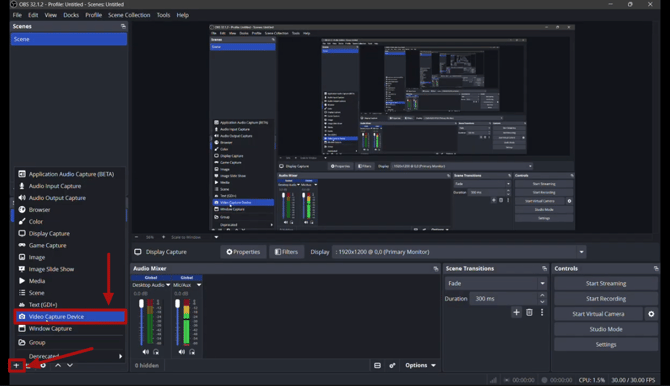Mute the Desktop Audio channel
Viewport: 670px width, 386px height.
[146, 352]
